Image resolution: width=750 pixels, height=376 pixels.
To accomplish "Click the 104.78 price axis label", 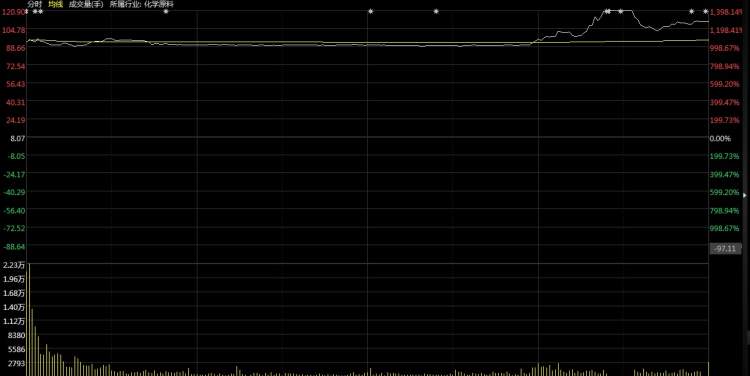I will pyautogui.click(x=14, y=30).
